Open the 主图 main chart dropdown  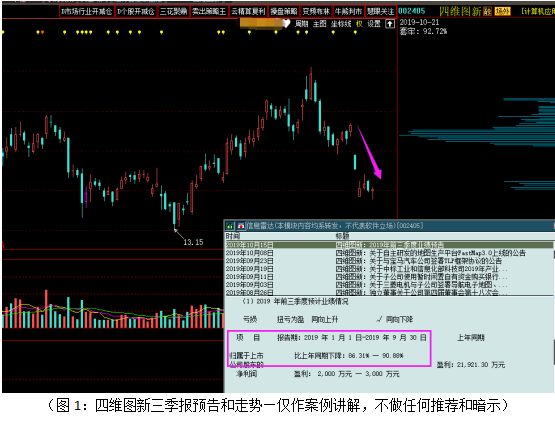click(x=320, y=24)
